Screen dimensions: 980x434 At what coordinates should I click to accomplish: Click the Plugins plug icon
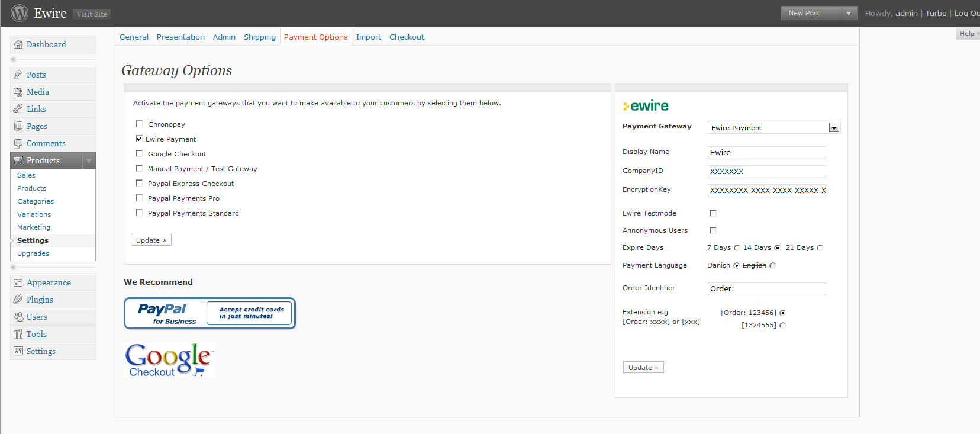(x=18, y=300)
